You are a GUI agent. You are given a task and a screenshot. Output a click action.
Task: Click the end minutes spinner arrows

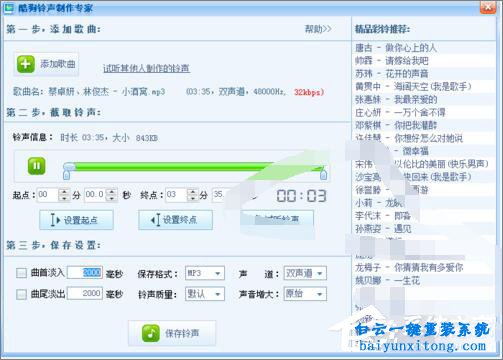[x=193, y=195]
